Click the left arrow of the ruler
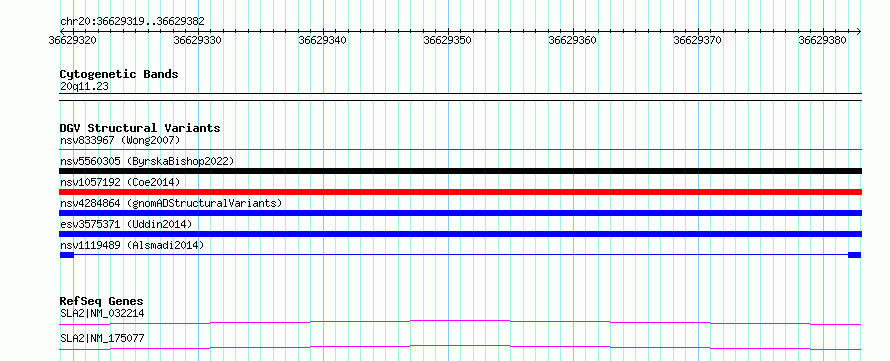This screenshot has width=890, height=361. 62,31
